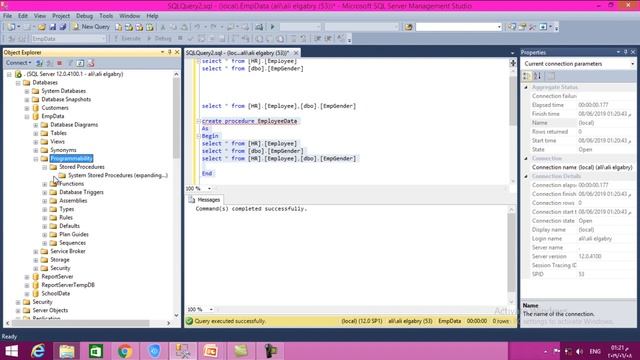Select the Views folder in tree
640x360 pixels.
tap(58, 142)
